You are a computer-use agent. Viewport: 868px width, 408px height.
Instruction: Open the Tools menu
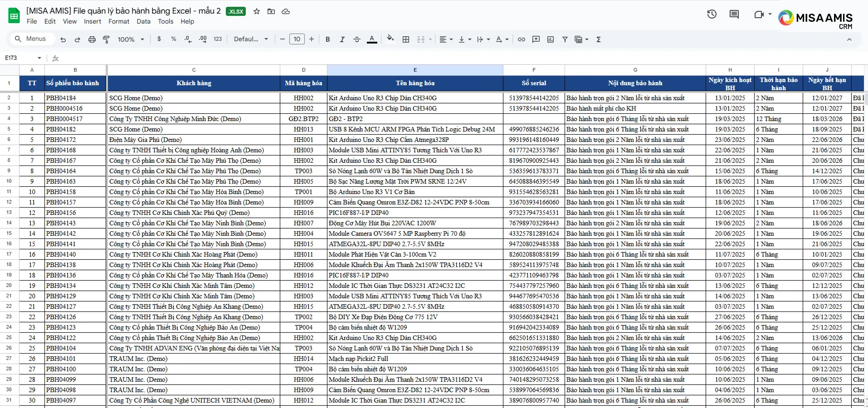pyautogui.click(x=166, y=21)
